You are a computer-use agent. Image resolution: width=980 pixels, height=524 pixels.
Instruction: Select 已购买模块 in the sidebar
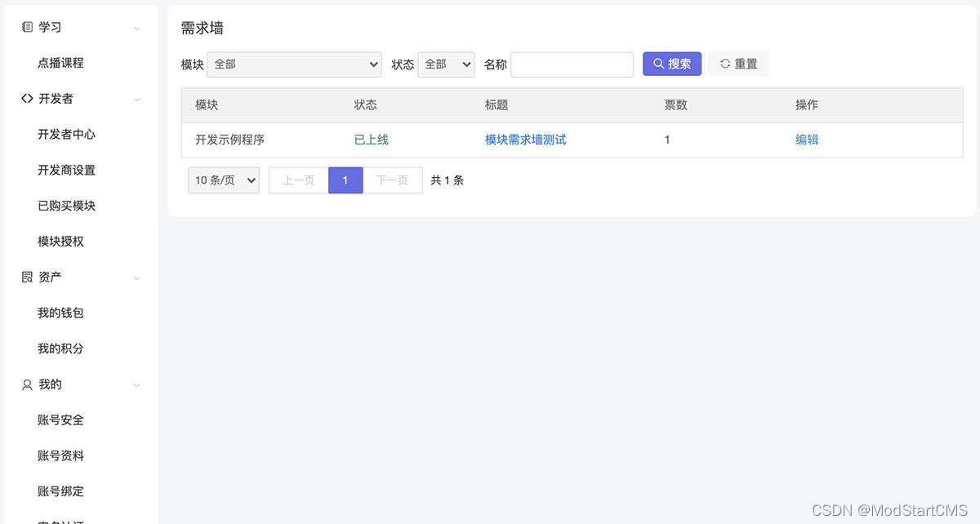(66, 206)
